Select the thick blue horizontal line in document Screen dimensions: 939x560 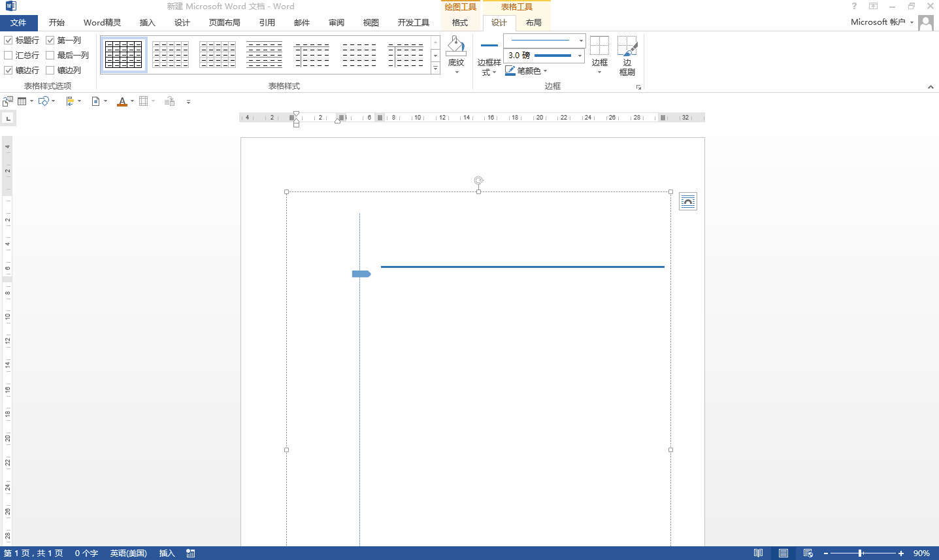tap(523, 267)
